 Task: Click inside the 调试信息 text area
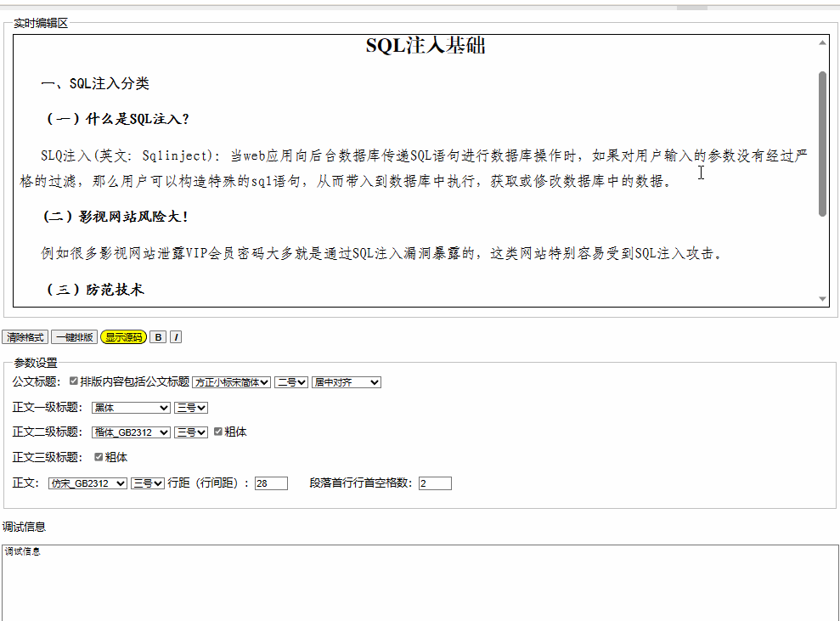pyautogui.click(x=420, y=583)
